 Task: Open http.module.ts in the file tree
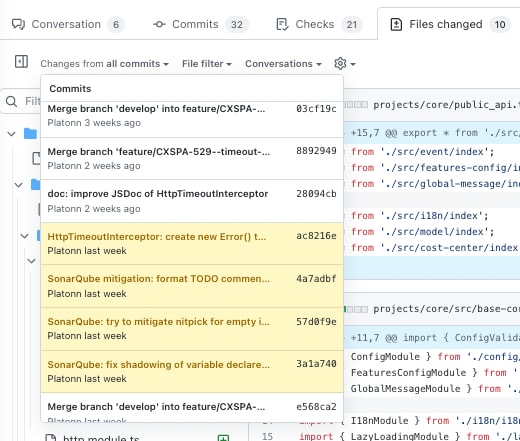(x=101, y=438)
